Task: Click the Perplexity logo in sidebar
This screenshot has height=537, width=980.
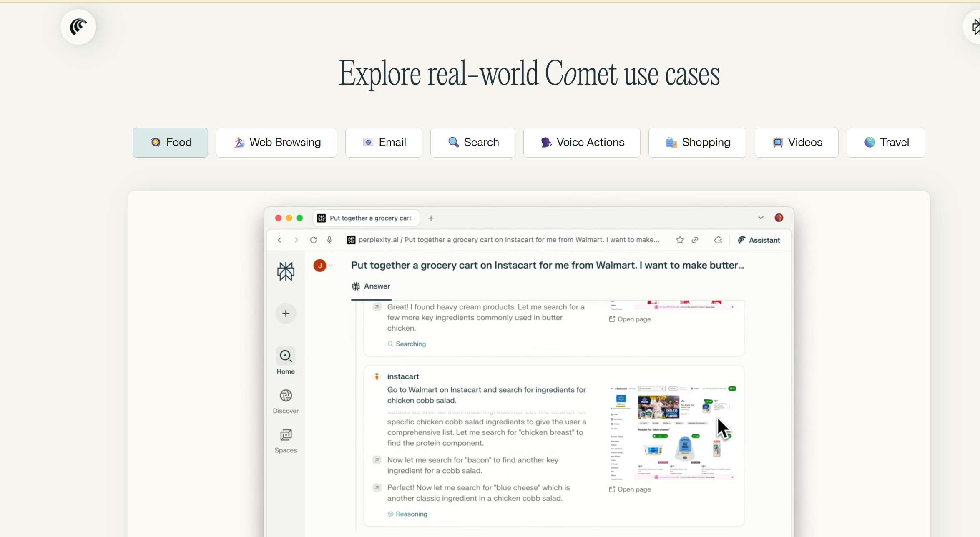Action: pos(286,271)
